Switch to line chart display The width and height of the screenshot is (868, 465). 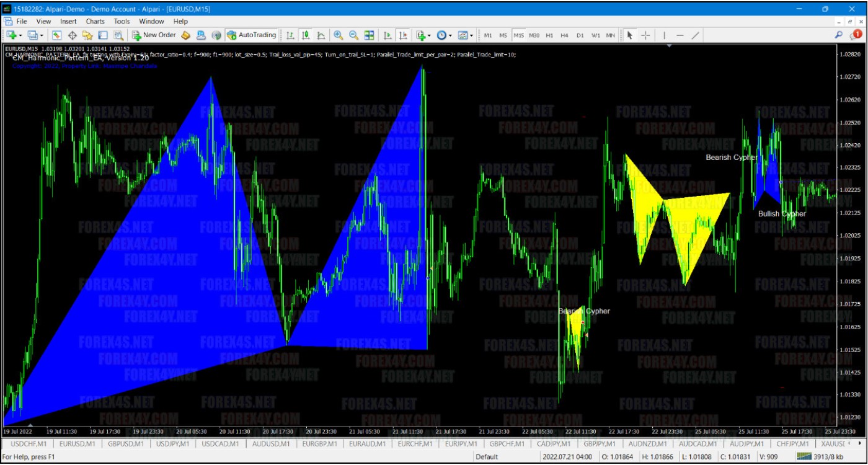tap(321, 35)
